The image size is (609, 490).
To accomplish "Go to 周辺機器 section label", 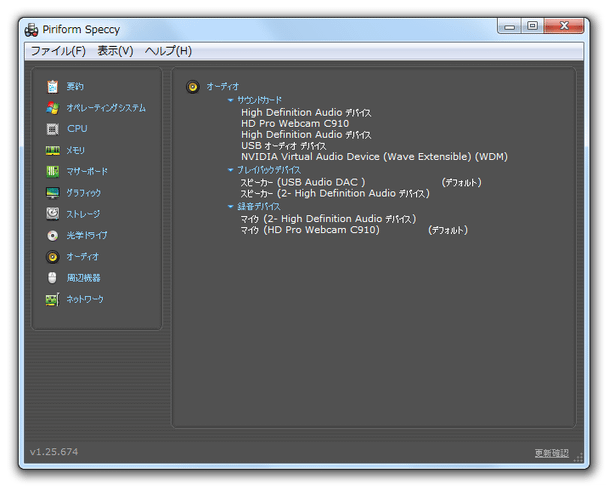I will (84, 278).
